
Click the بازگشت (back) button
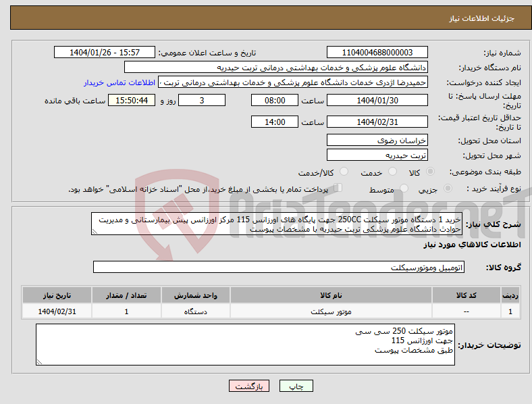[x=249, y=386]
